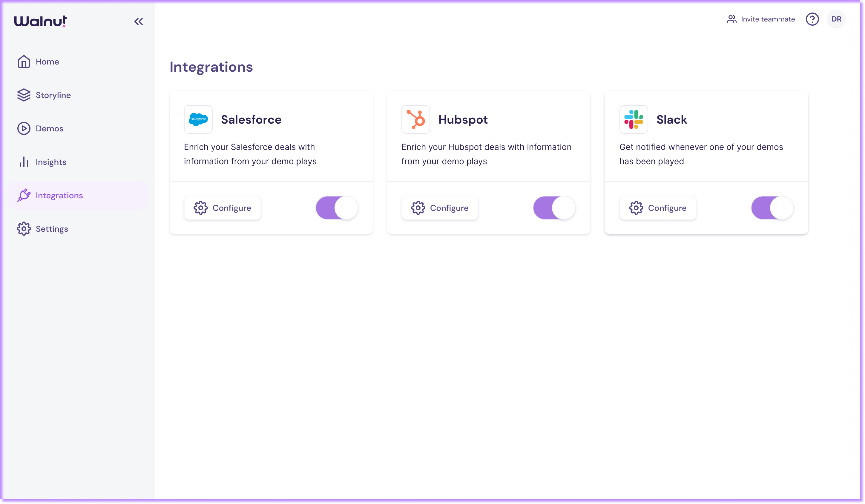Click the Salesforce cloud logo

coord(198,119)
